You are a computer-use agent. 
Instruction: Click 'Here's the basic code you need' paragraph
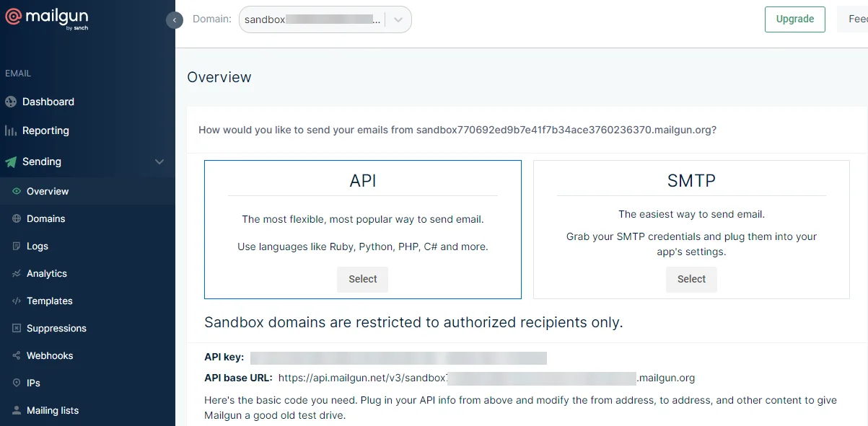click(x=520, y=408)
